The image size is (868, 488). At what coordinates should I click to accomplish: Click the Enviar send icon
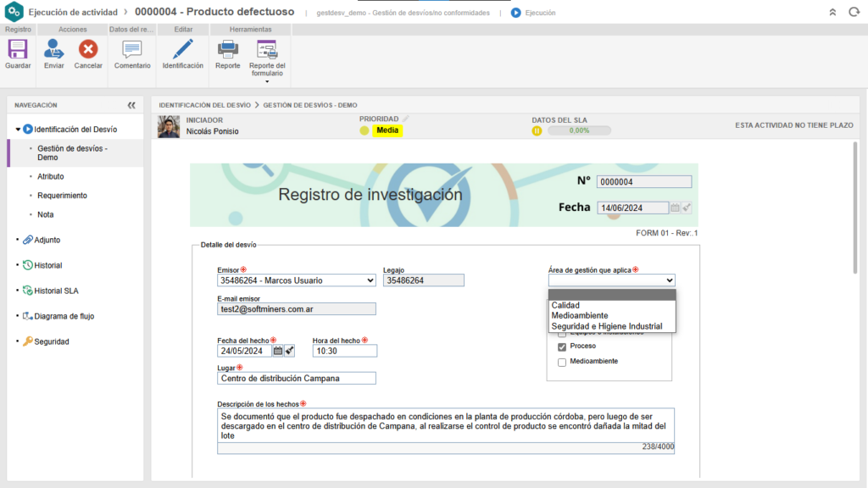click(54, 50)
